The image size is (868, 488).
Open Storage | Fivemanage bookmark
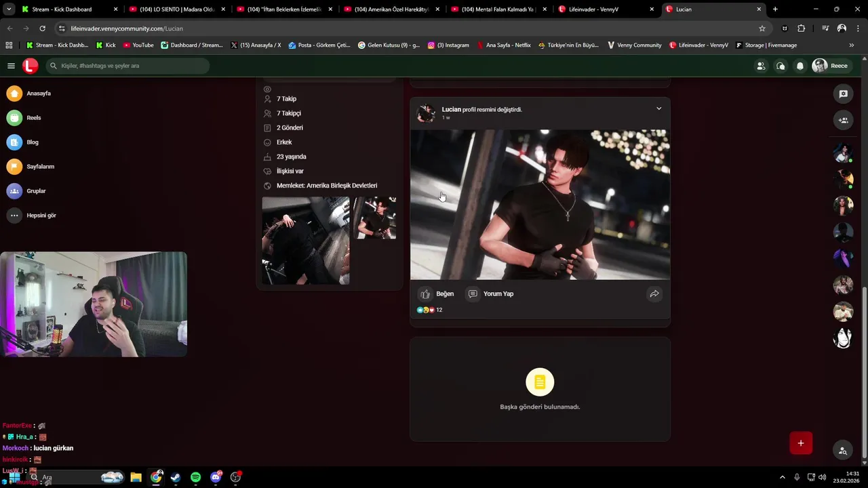(x=766, y=45)
